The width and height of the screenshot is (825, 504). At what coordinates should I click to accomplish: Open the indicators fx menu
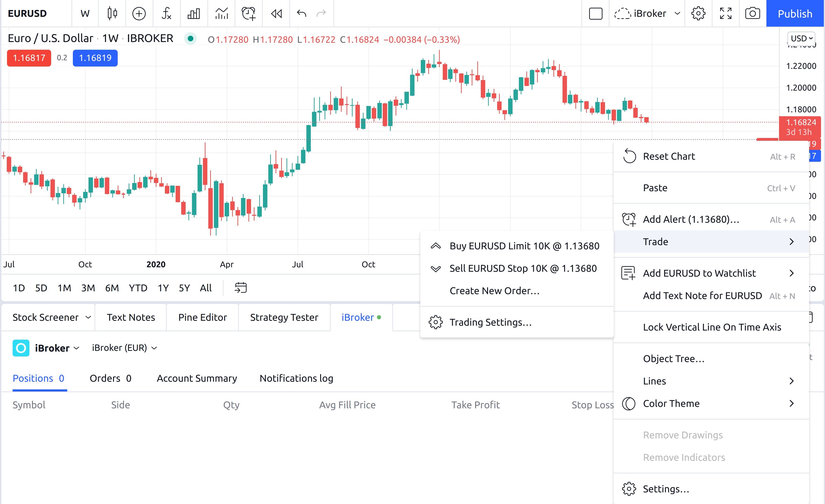(x=166, y=13)
